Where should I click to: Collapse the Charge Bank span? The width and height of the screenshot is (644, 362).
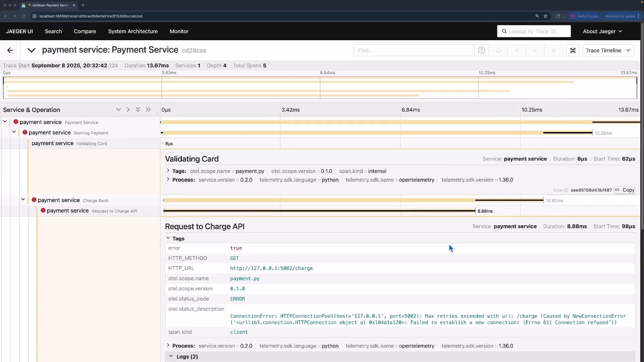23,199
